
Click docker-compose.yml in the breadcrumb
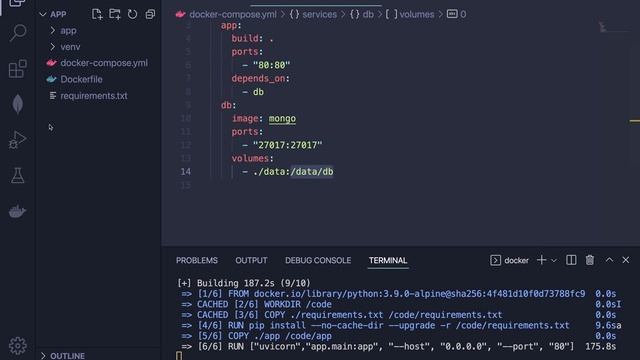pos(233,14)
